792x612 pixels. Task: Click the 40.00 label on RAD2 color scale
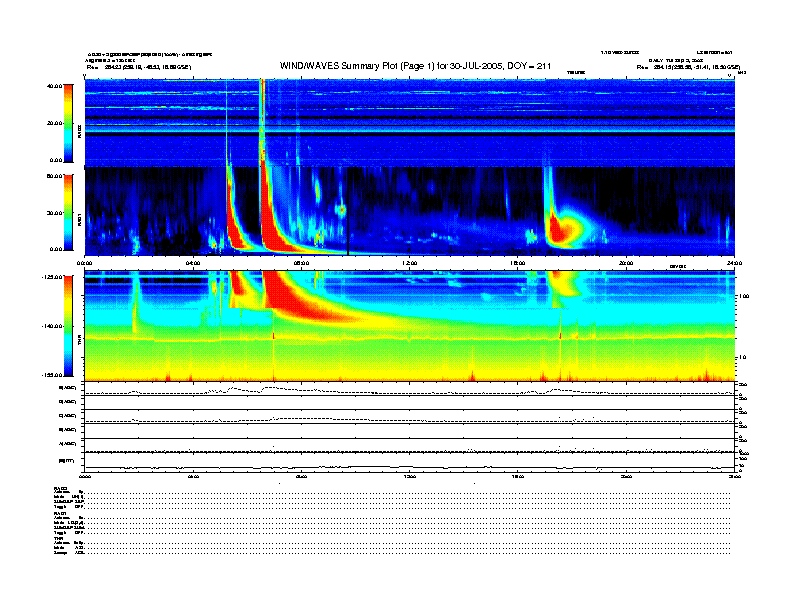(x=54, y=86)
